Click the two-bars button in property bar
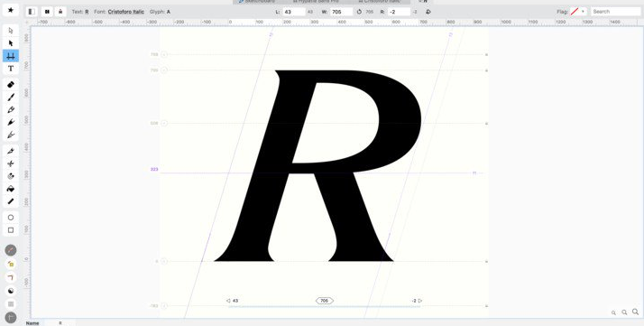 click(47, 12)
